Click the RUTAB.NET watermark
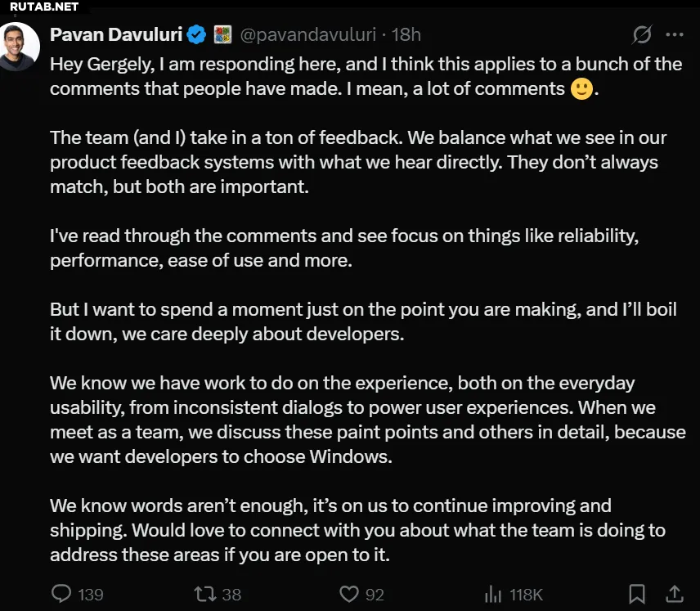Screen dimensions: 700x611 click(x=44, y=7)
